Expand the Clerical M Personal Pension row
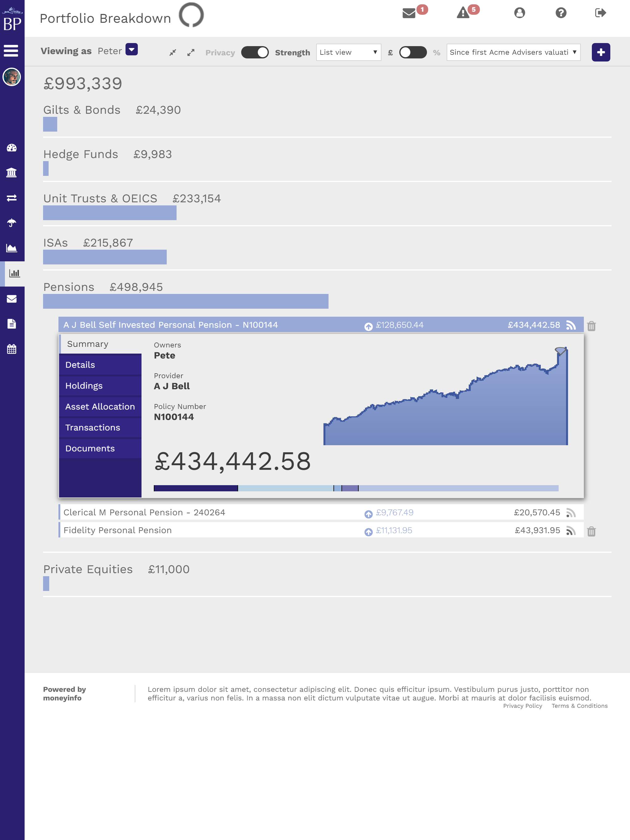The image size is (630, 840). 321,513
